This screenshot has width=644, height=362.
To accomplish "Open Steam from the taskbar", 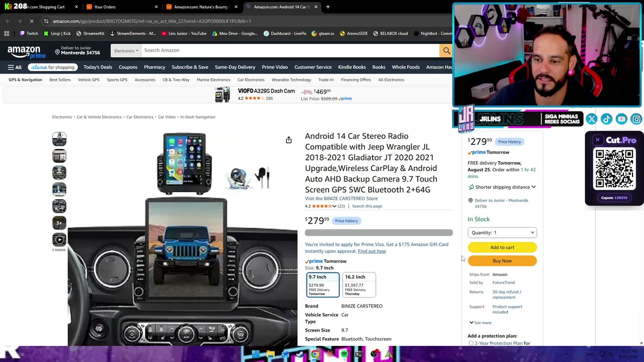I will [x=300, y=354].
